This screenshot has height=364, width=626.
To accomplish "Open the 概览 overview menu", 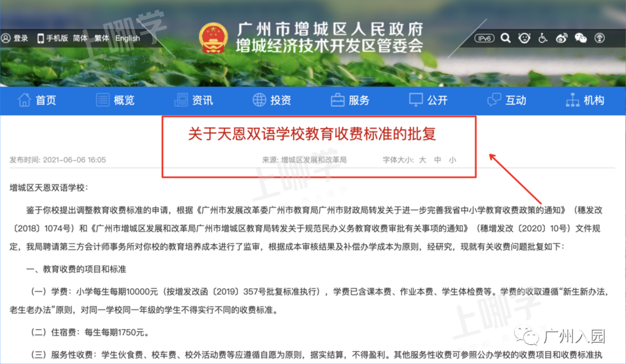I will (115, 100).
